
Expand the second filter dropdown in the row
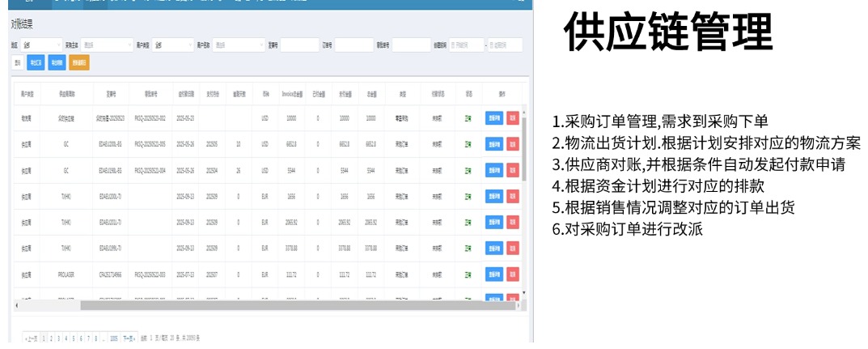tap(106, 45)
